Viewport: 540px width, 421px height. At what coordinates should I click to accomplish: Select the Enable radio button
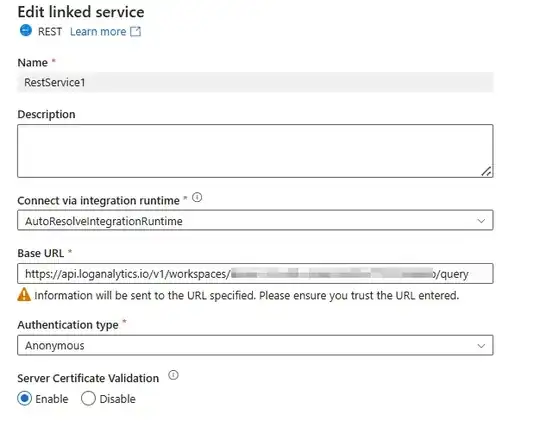[x=24, y=399]
